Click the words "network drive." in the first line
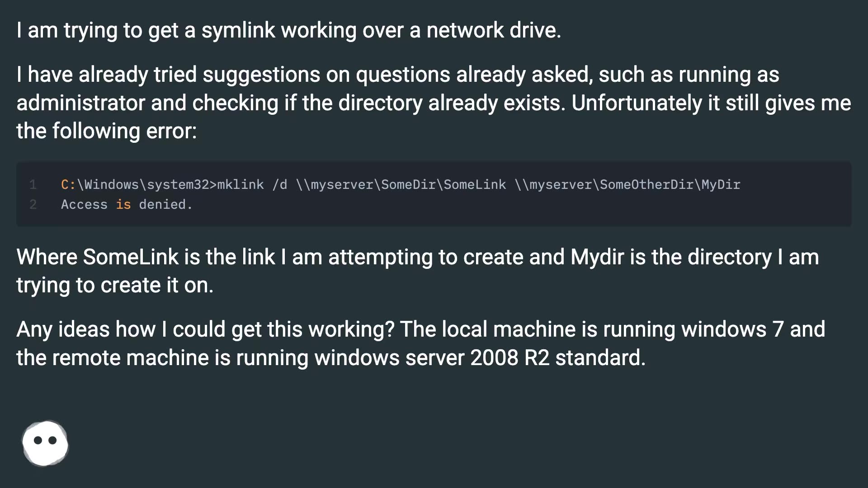Viewport: 868px width, 488px height. tap(494, 30)
